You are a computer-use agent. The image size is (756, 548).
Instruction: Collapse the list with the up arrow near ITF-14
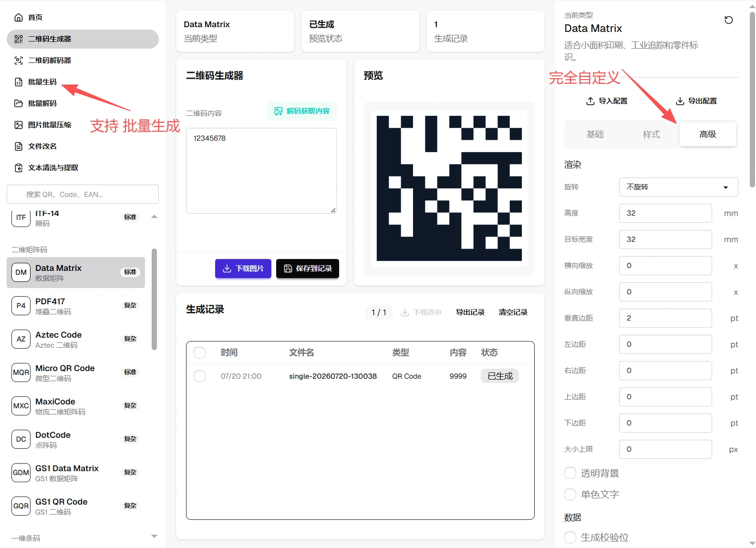pyautogui.click(x=154, y=217)
